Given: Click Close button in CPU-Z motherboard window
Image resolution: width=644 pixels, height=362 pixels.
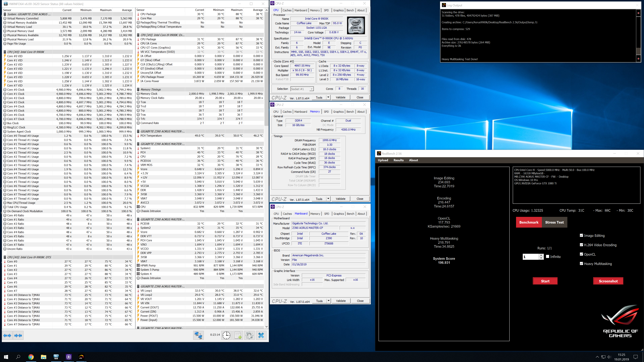Looking at the screenshot, I should click(x=360, y=301).
